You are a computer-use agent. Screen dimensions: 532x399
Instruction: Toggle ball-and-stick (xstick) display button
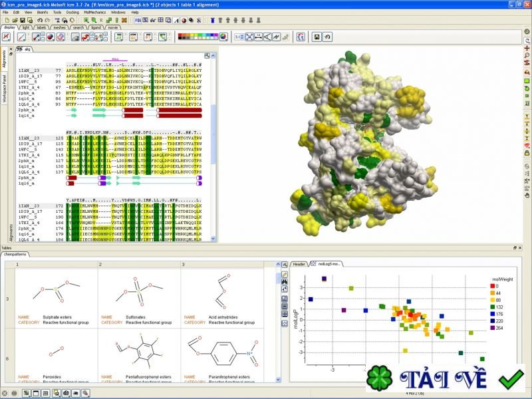(x=36, y=37)
